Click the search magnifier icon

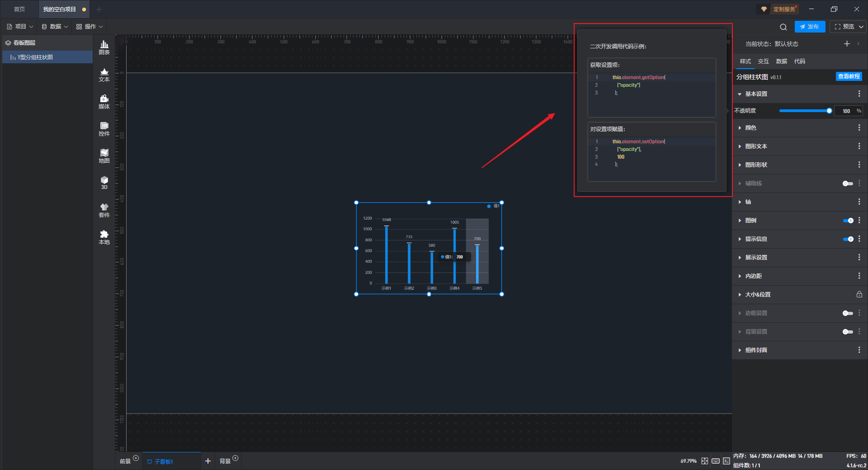[x=783, y=27]
